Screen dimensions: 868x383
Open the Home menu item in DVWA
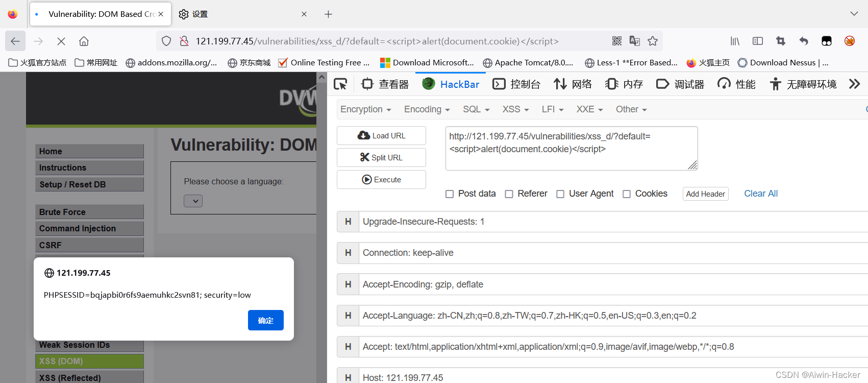coord(89,151)
